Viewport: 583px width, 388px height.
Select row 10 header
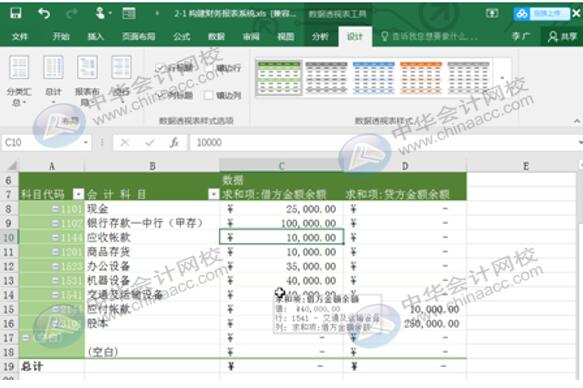pyautogui.click(x=9, y=238)
